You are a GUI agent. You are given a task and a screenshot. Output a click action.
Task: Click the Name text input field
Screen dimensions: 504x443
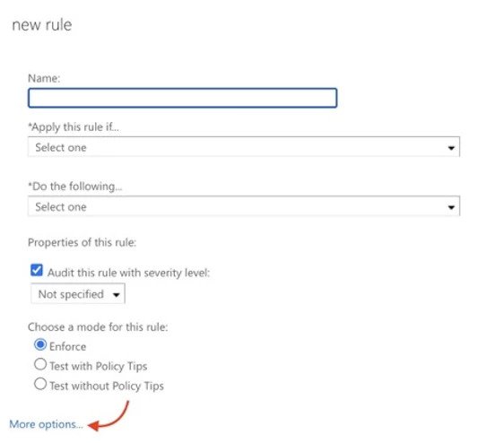tap(183, 98)
